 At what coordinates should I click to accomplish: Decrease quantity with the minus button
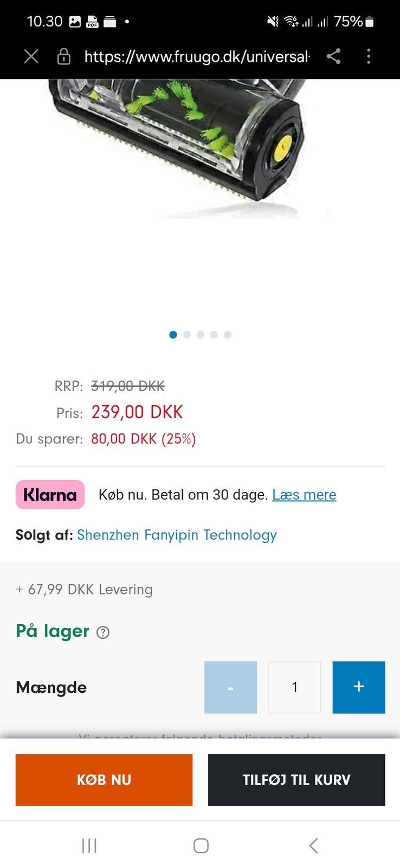(230, 687)
